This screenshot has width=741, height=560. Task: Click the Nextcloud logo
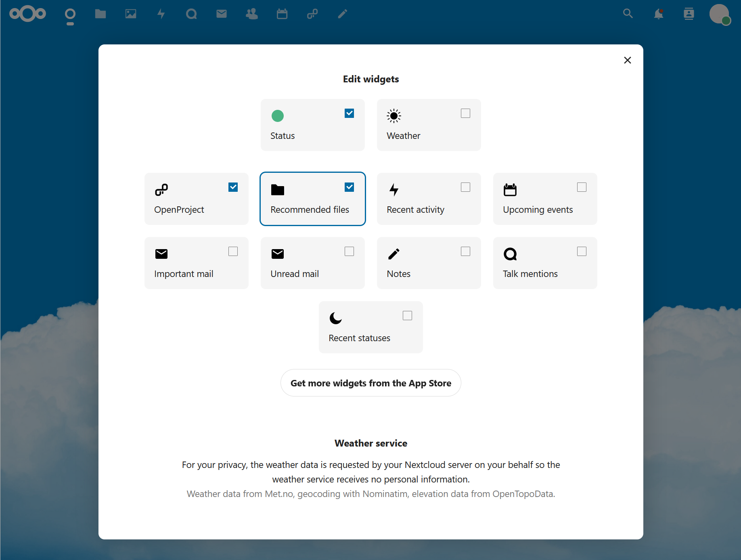coord(27,13)
